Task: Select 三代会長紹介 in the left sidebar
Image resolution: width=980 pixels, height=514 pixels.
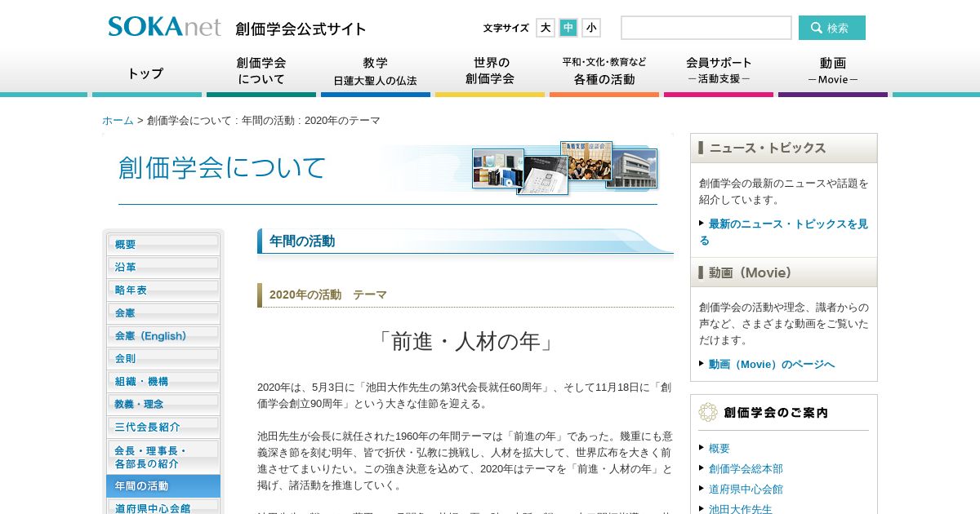Action: pyautogui.click(x=163, y=427)
